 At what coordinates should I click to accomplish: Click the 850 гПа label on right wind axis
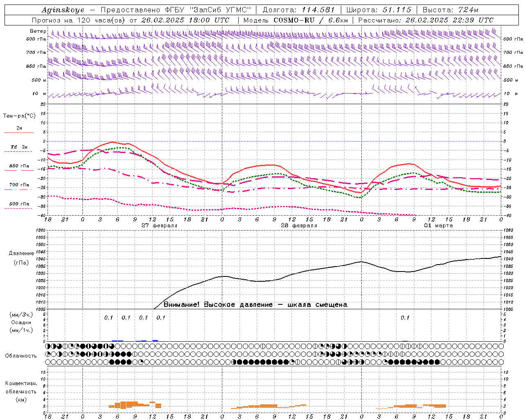[513, 66]
